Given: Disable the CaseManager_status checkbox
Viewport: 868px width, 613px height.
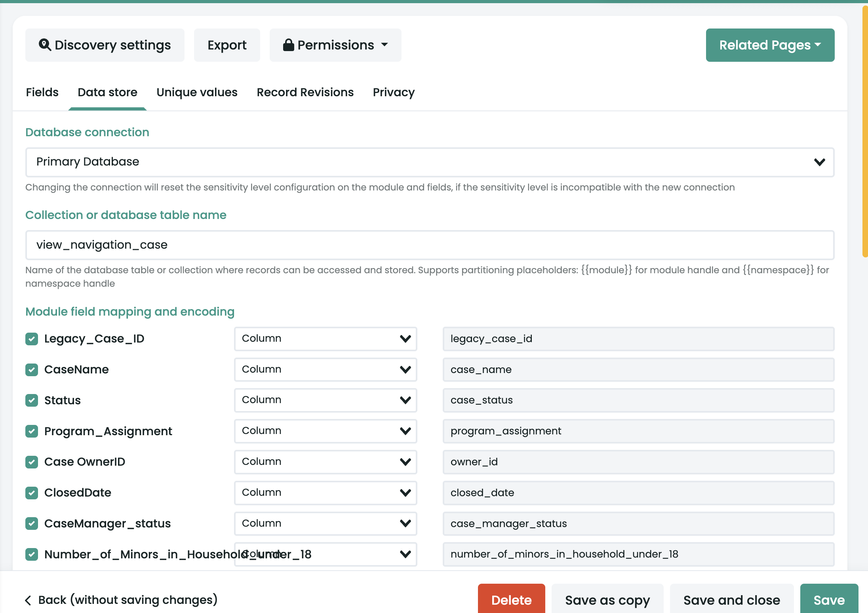Looking at the screenshot, I should tap(32, 524).
